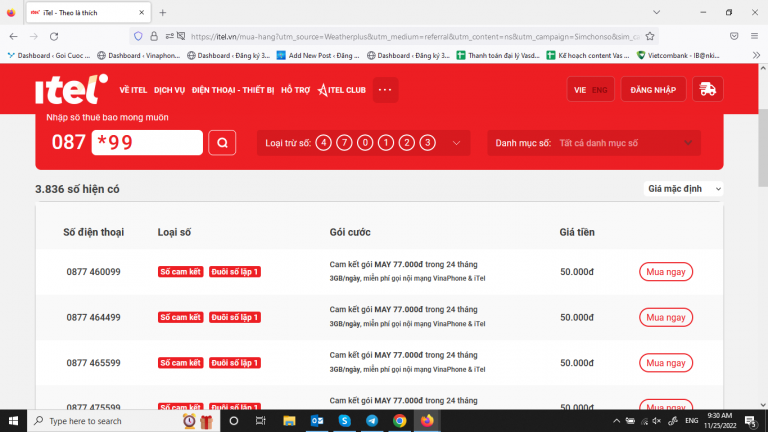
Task: Open ITEL CLUB menu
Action: (342, 90)
